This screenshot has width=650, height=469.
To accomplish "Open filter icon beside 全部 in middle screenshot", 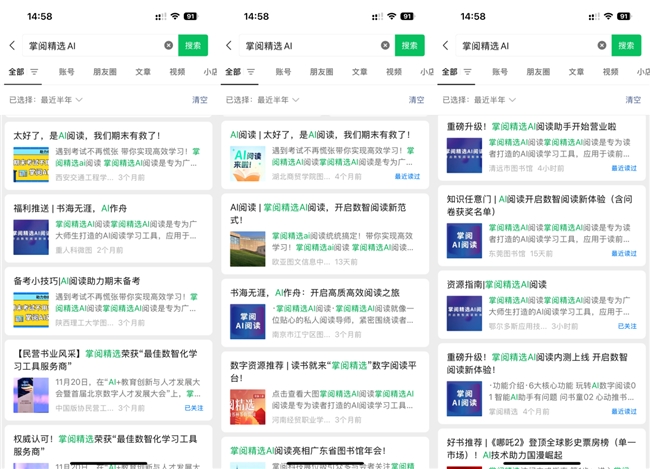I will point(251,72).
